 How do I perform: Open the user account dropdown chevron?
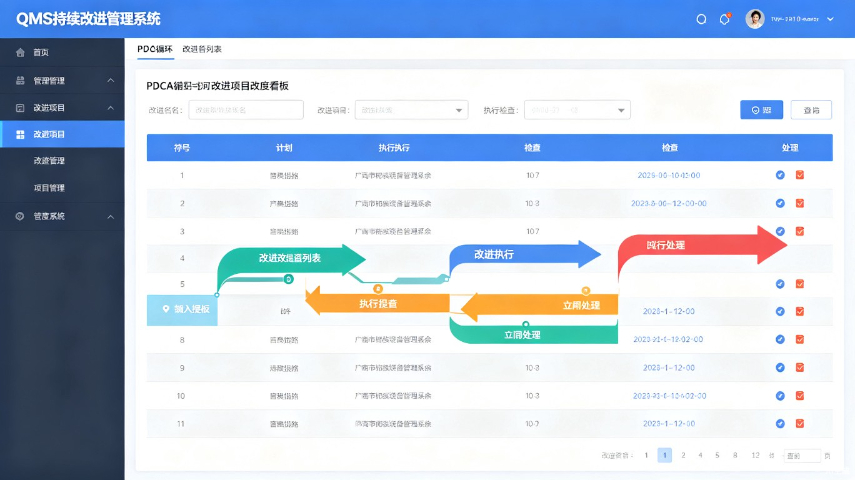coord(830,19)
